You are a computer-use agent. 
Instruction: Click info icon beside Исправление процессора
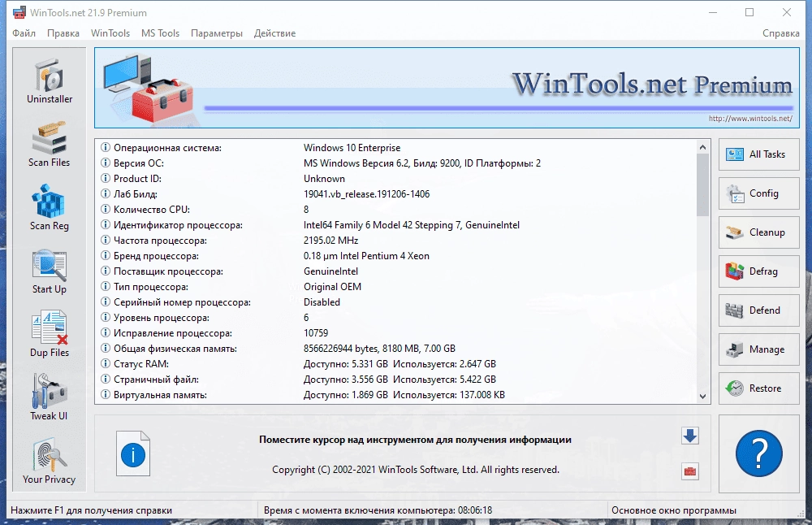[x=105, y=332]
